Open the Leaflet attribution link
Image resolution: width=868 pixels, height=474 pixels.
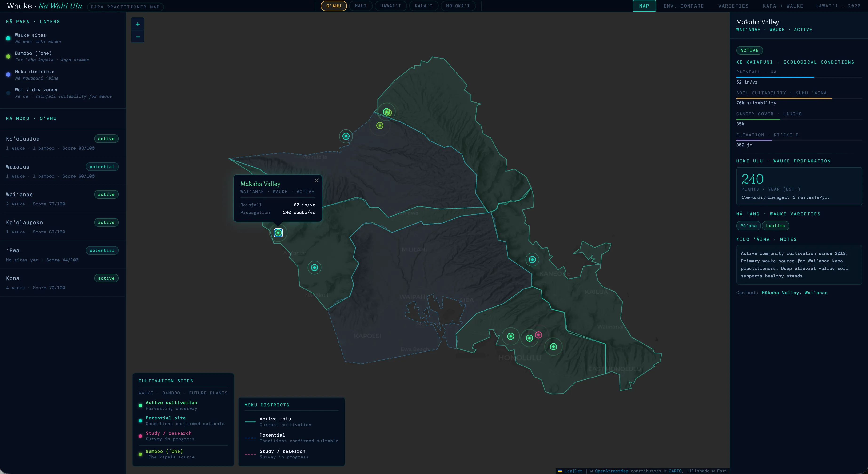(573, 471)
